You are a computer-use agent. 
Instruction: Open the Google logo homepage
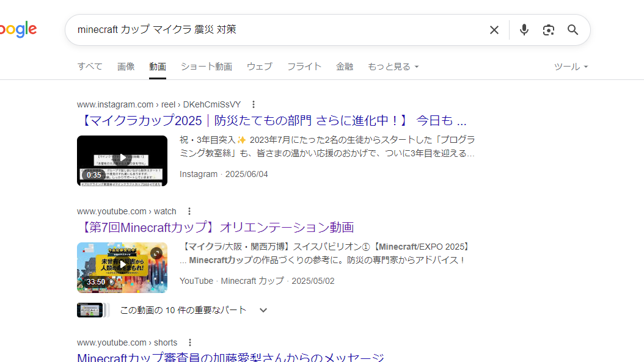point(18,29)
